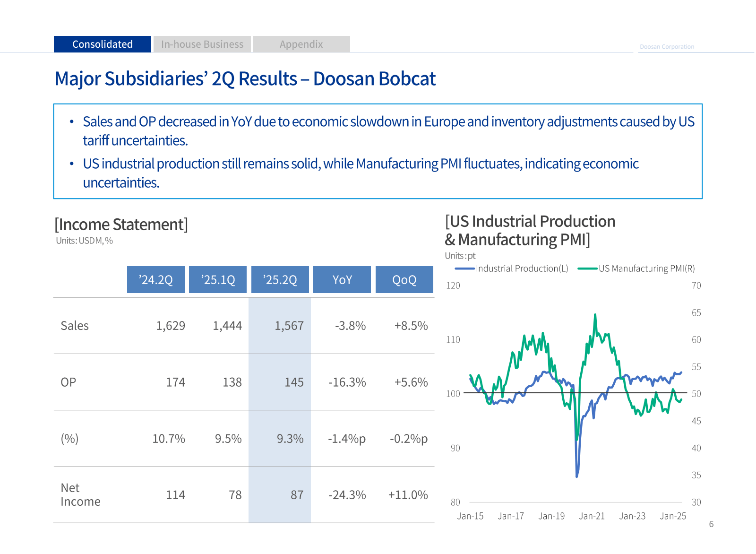Screen dimensions: 756x554
Task: Click the Jan-25 axis label
Action: [x=673, y=516]
